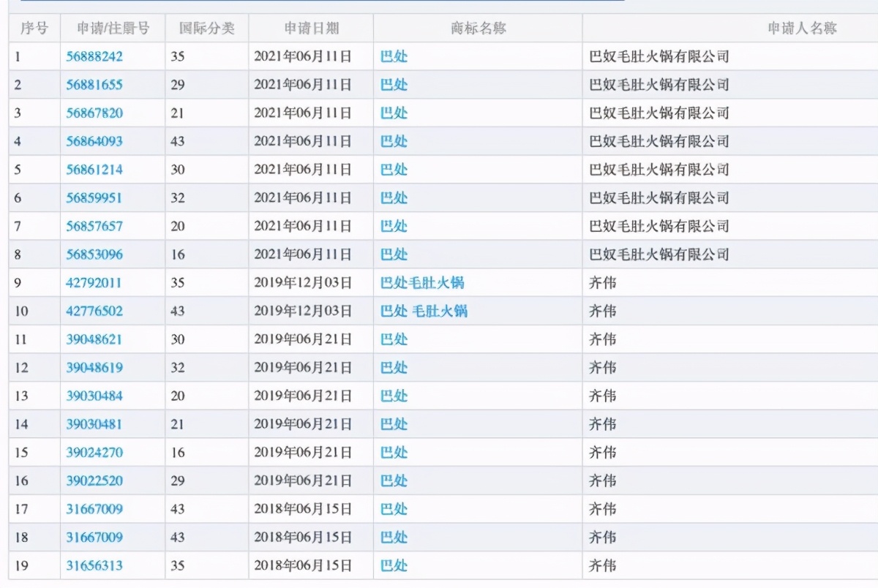Open 巴处 trademark link for 56859951
The height and width of the screenshot is (588, 878).
[394, 197]
